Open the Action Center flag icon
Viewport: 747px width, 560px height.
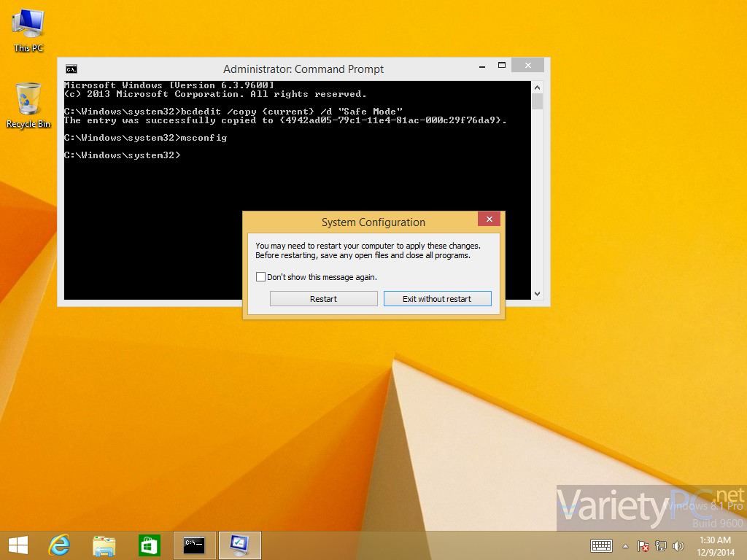click(643, 545)
